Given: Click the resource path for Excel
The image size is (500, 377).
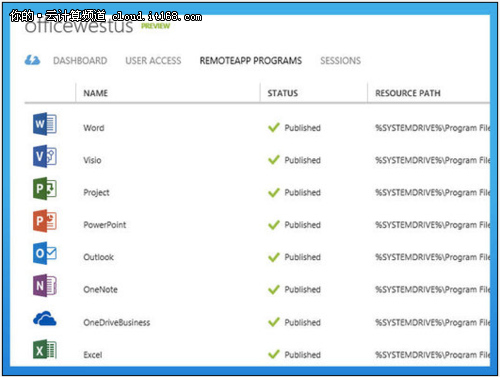Looking at the screenshot, I should pos(433,355).
